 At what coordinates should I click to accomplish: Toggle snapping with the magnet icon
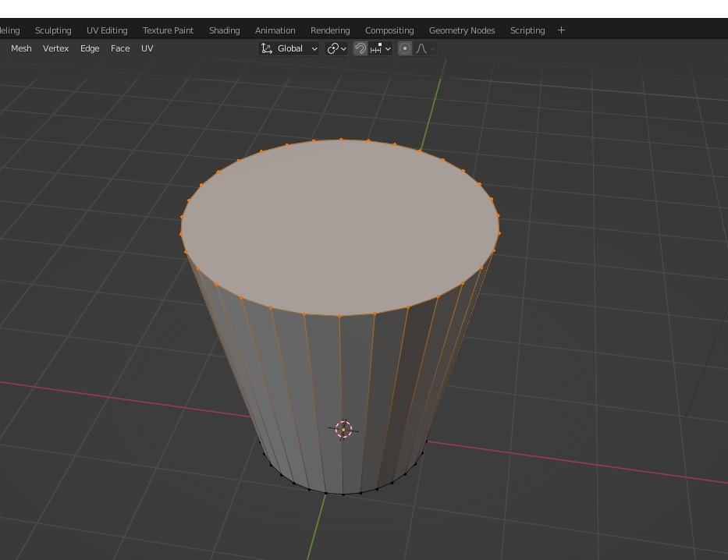pyautogui.click(x=360, y=48)
